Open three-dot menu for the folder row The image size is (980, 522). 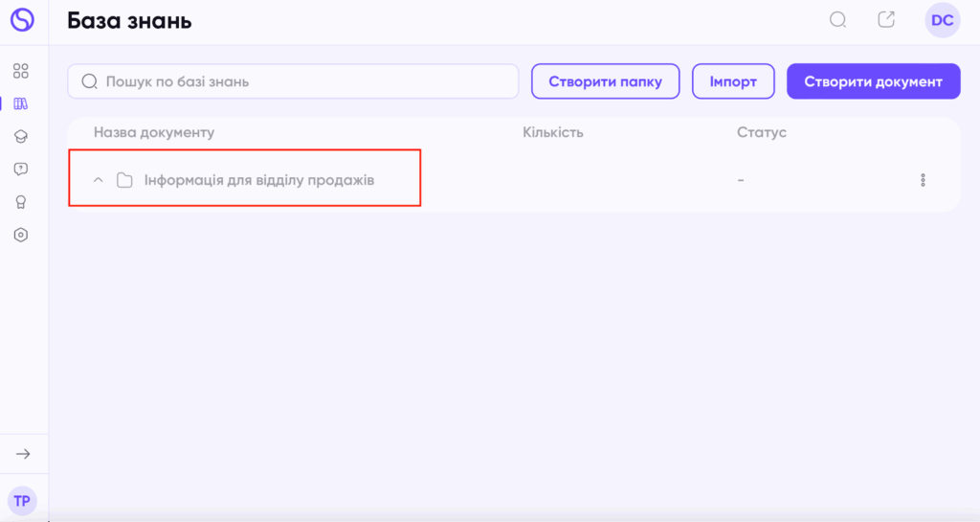924,180
